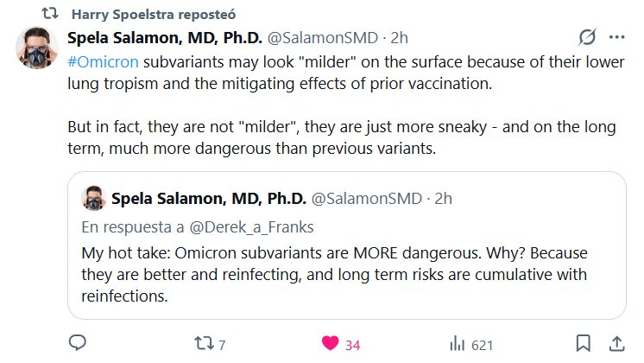Image resolution: width=644 pixels, height=363 pixels.
Task: Click the repost icon above the tweet
Action: point(50,15)
